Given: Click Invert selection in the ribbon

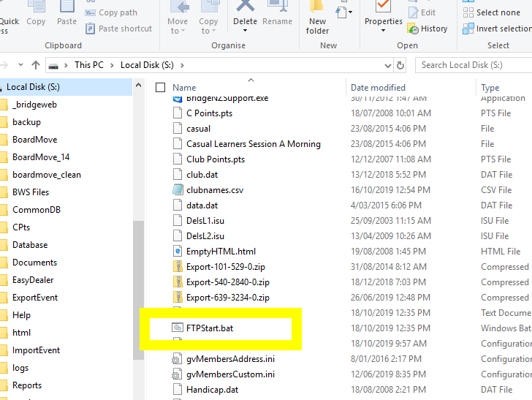Looking at the screenshot, I should click(x=497, y=29).
